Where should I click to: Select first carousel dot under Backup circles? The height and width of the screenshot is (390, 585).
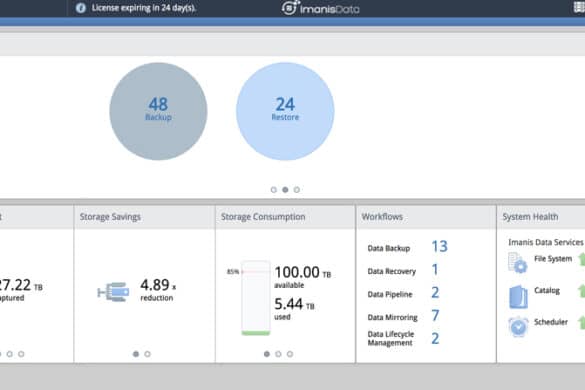click(274, 190)
